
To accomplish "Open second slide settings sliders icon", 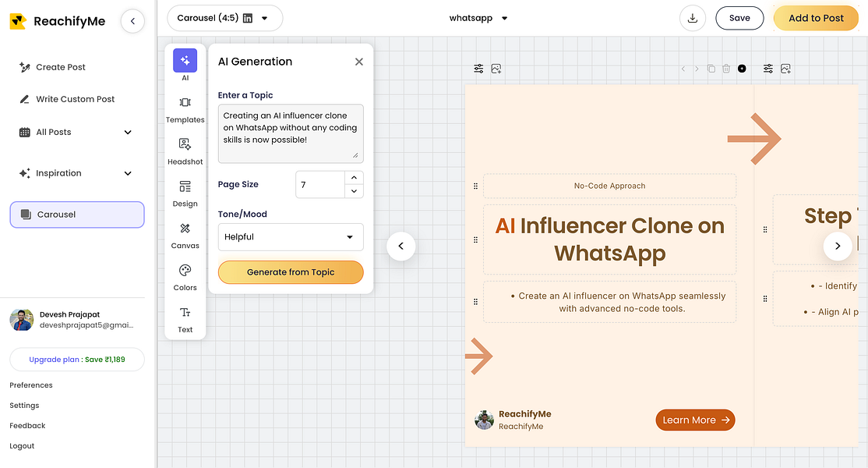I will [x=767, y=69].
